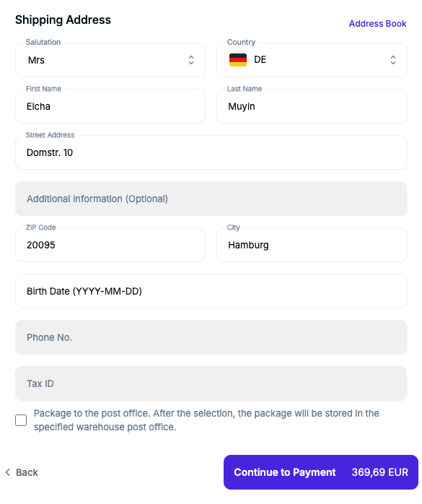Click the post office package description text
422x504 pixels.
pyautogui.click(x=206, y=420)
